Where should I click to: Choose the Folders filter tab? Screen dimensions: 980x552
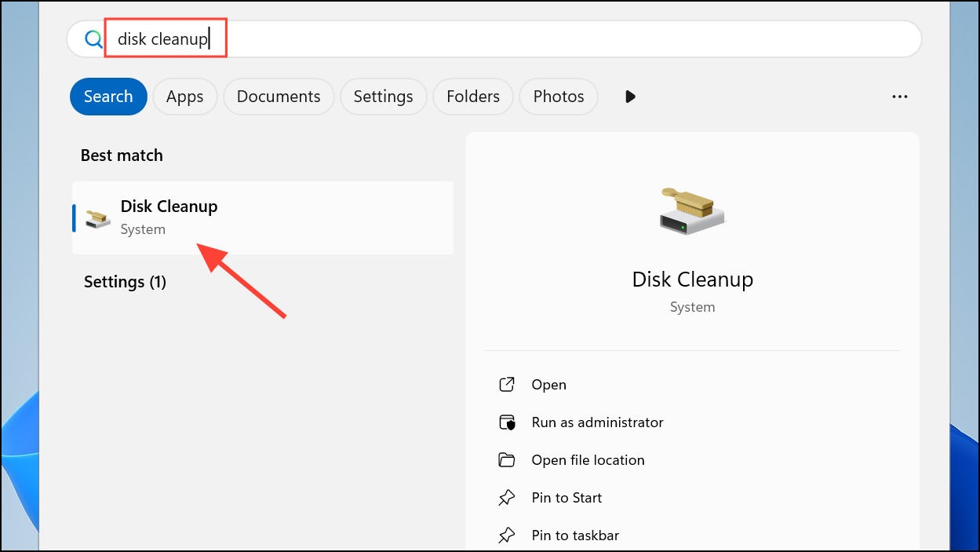(x=472, y=97)
